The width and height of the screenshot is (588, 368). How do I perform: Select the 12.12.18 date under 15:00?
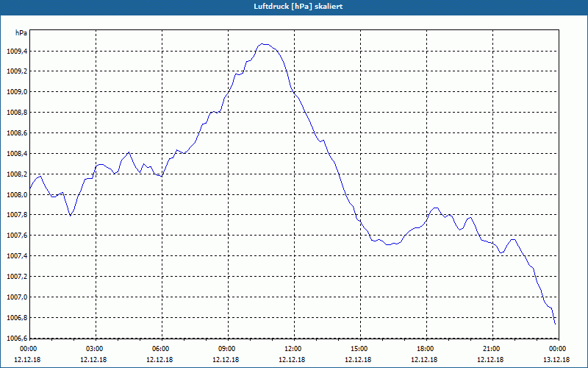pyautogui.click(x=358, y=360)
